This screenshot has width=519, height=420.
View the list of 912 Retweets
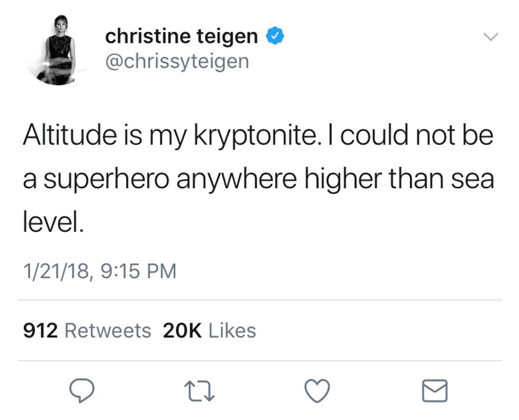[x=87, y=331]
